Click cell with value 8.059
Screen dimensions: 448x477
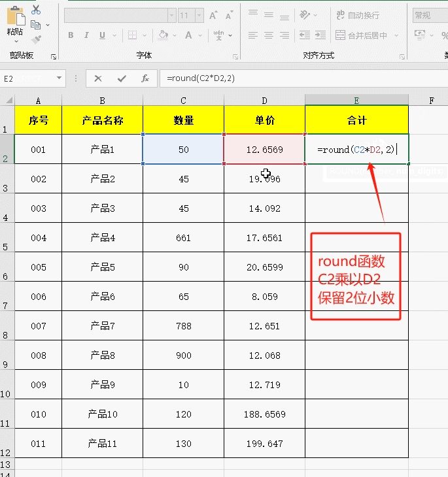[264, 297]
